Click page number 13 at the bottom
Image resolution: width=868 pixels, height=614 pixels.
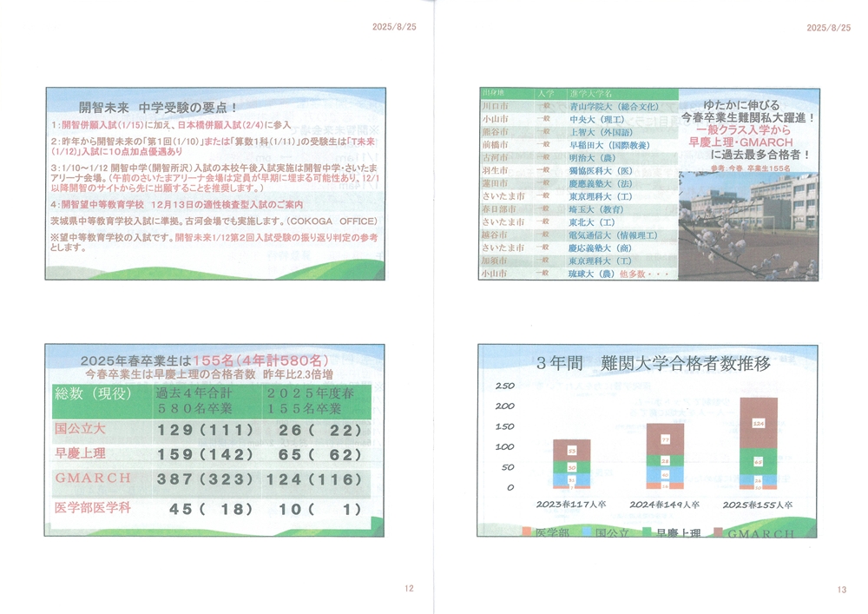point(841,590)
